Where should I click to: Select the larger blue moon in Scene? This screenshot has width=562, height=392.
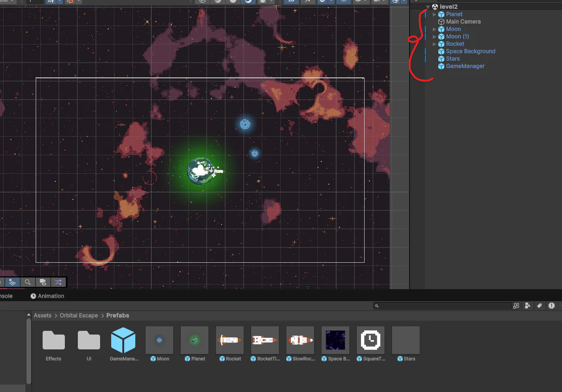click(x=245, y=124)
